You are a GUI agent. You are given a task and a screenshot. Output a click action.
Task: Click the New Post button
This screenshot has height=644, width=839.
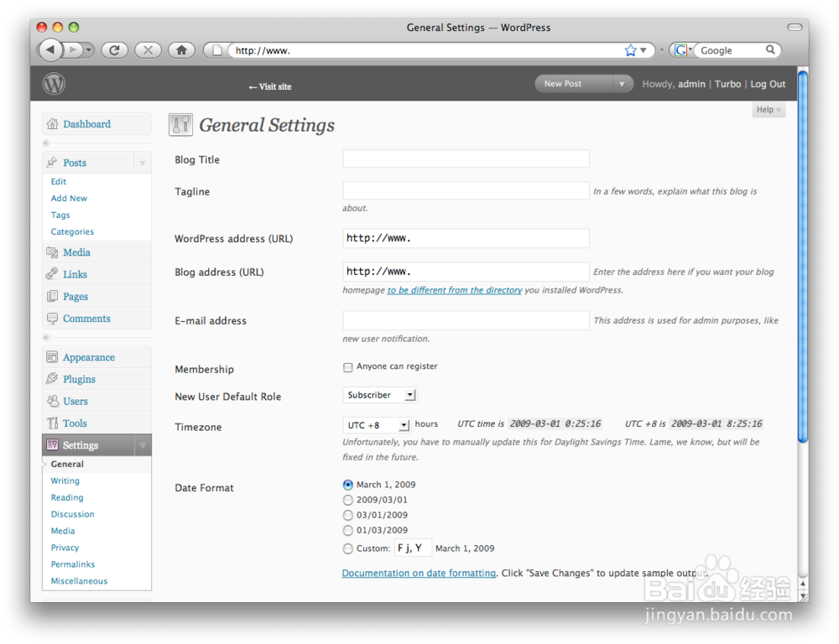pos(574,84)
